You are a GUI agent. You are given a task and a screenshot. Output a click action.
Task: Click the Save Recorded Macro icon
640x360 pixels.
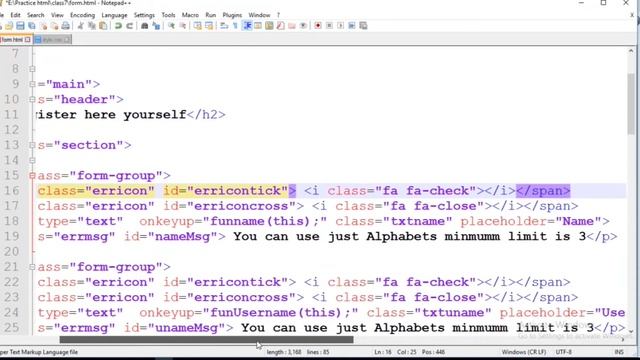(x=363, y=26)
